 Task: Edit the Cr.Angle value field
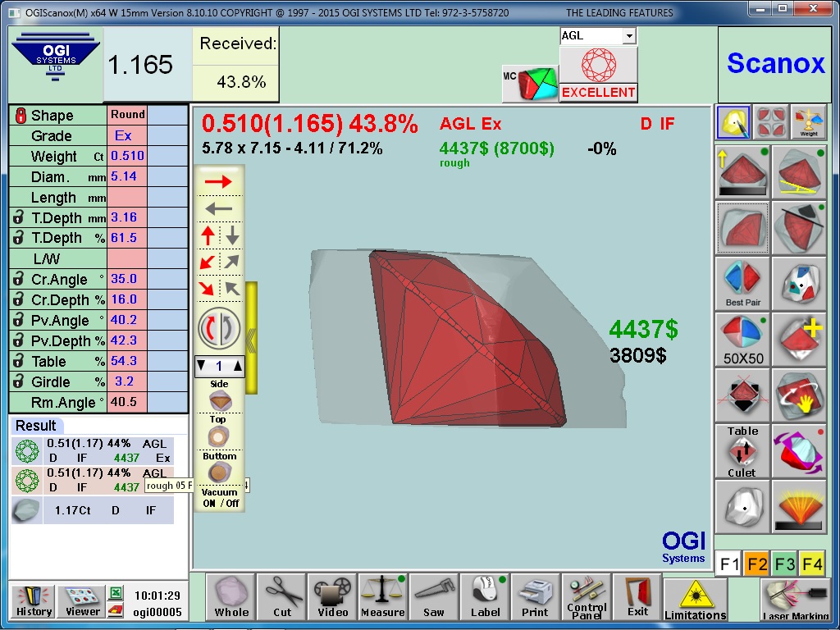tap(127, 279)
